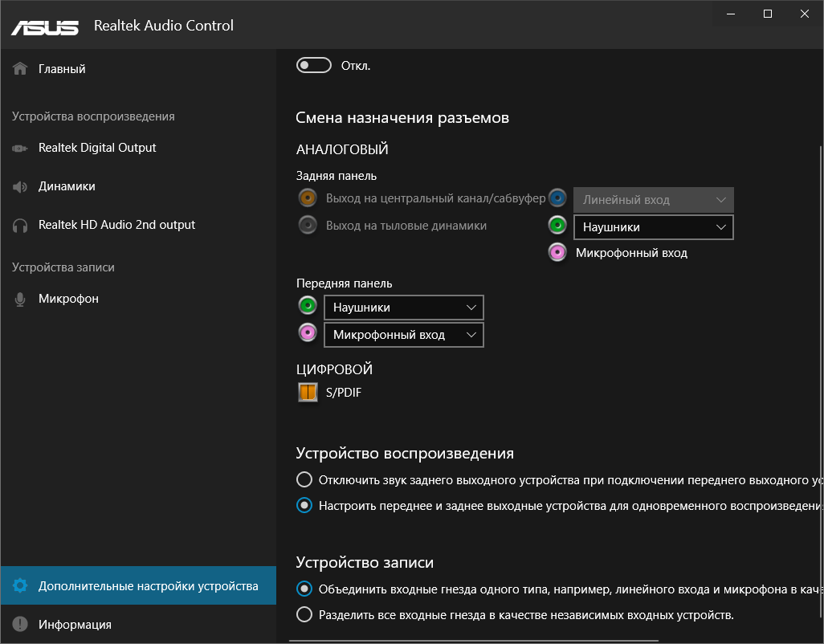Click the green rear panel headphone jack
This screenshot has height=644, width=824.
click(558, 226)
